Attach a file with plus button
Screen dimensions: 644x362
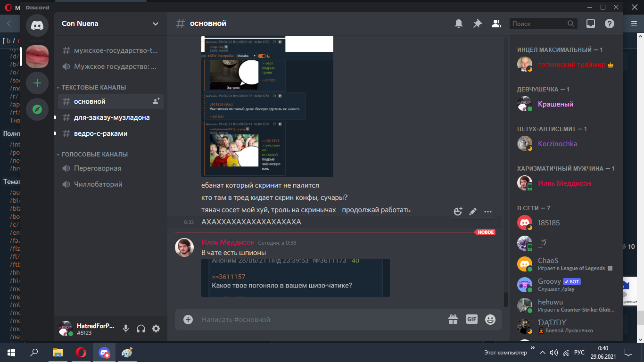[x=188, y=320]
